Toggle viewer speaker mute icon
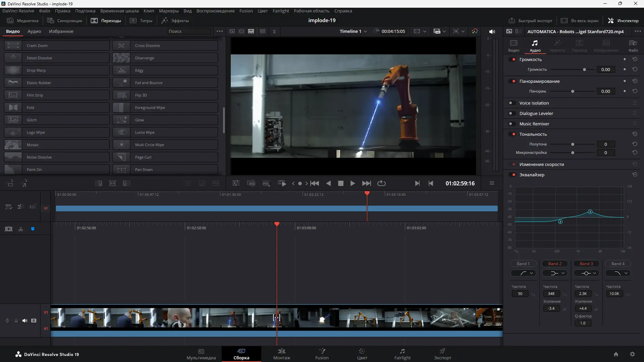 coord(492,32)
